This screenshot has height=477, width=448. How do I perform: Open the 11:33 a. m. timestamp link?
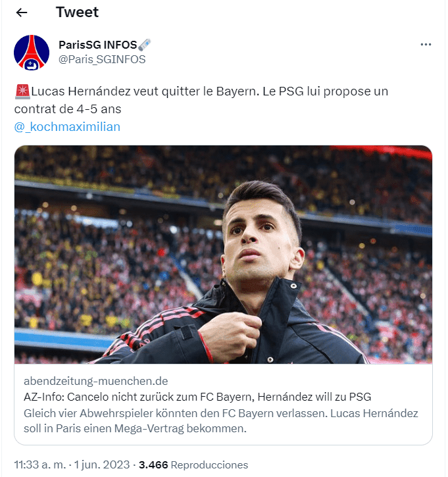point(40,464)
